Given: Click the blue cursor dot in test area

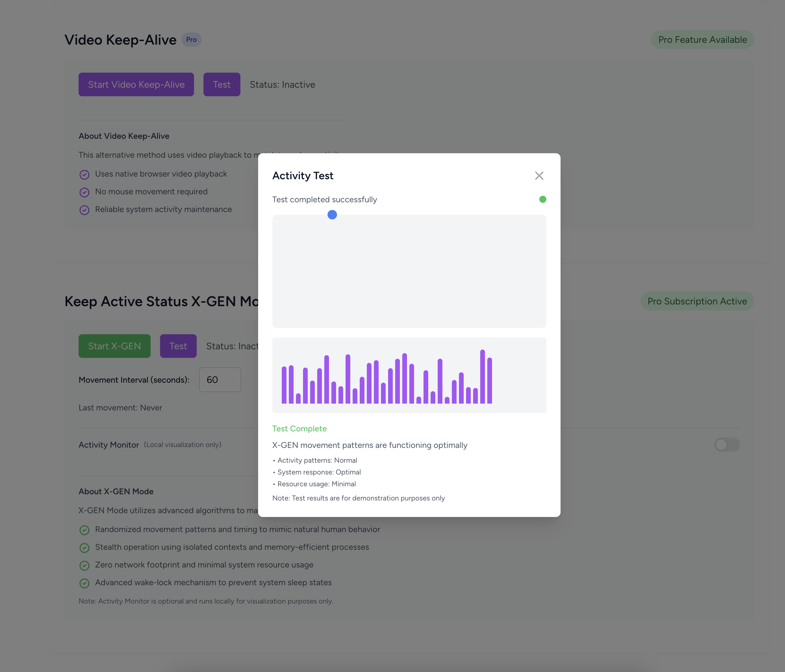Looking at the screenshot, I should (332, 215).
